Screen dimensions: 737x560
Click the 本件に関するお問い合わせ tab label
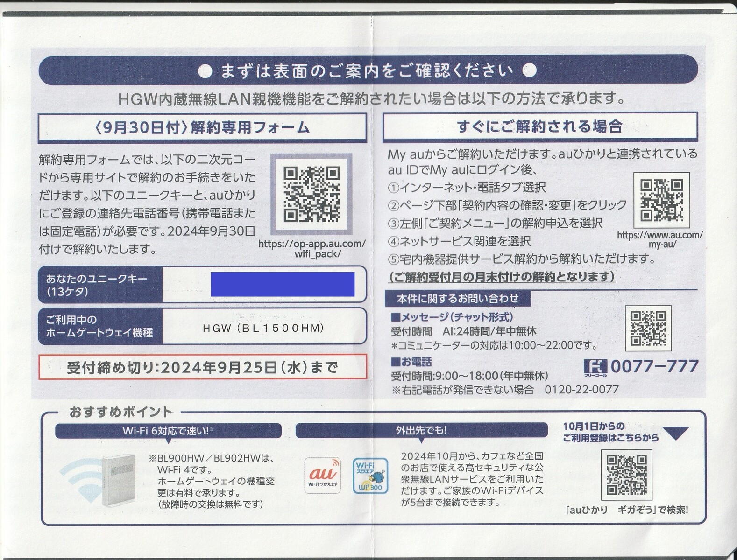coord(458,299)
